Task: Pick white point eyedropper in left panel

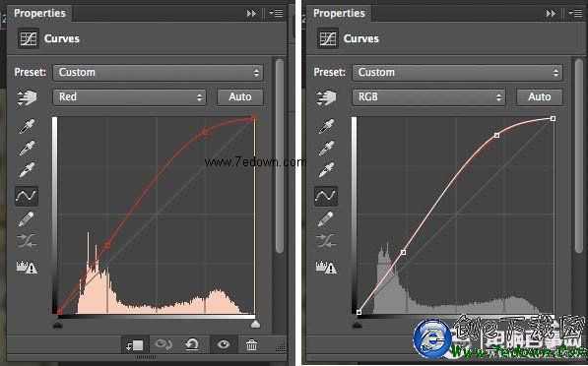Action: click(x=27, y=169)
